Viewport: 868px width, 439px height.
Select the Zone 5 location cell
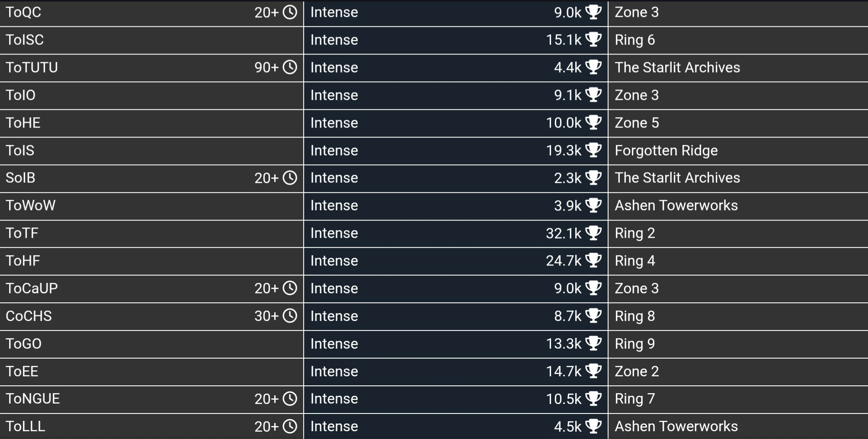coord(637,123)
